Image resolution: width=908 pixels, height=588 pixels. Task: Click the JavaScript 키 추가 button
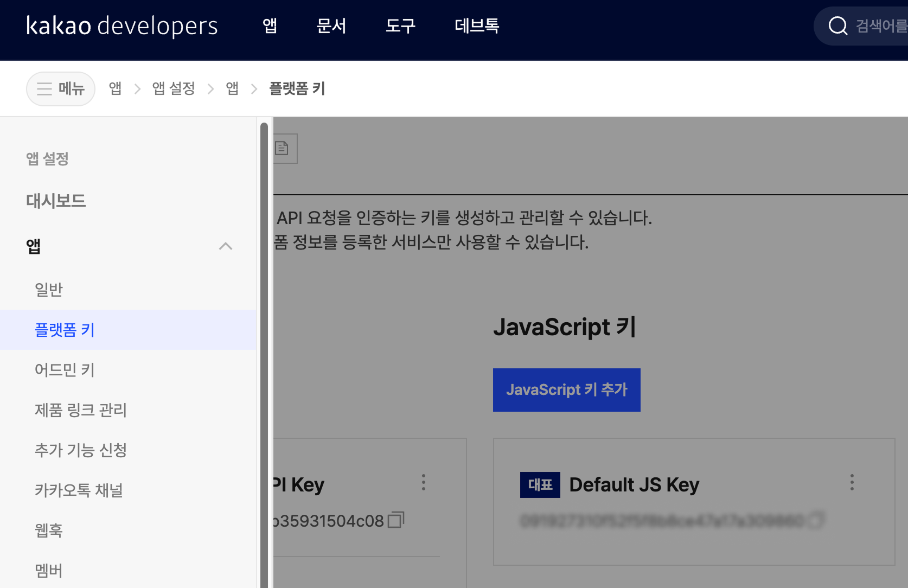pos(566,390)
